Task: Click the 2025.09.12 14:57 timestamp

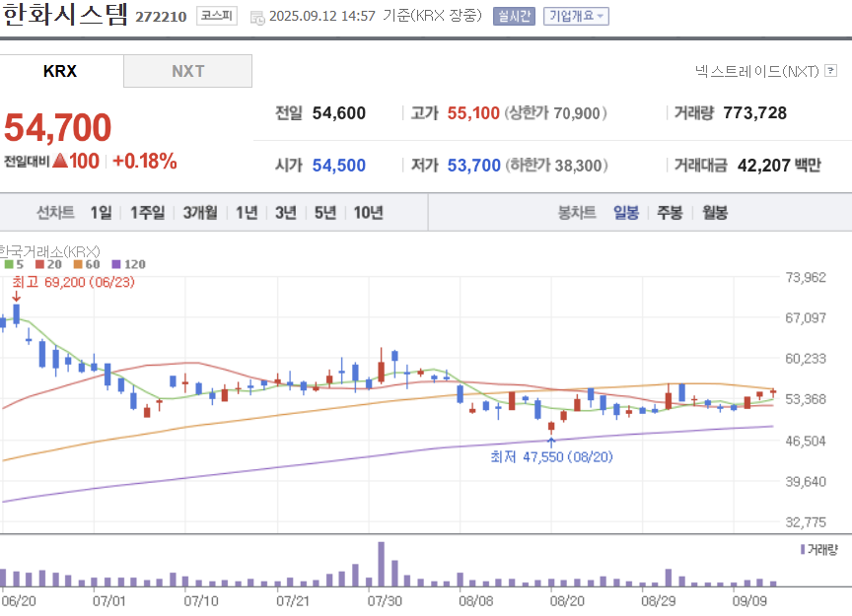Action: click(322, 16)
